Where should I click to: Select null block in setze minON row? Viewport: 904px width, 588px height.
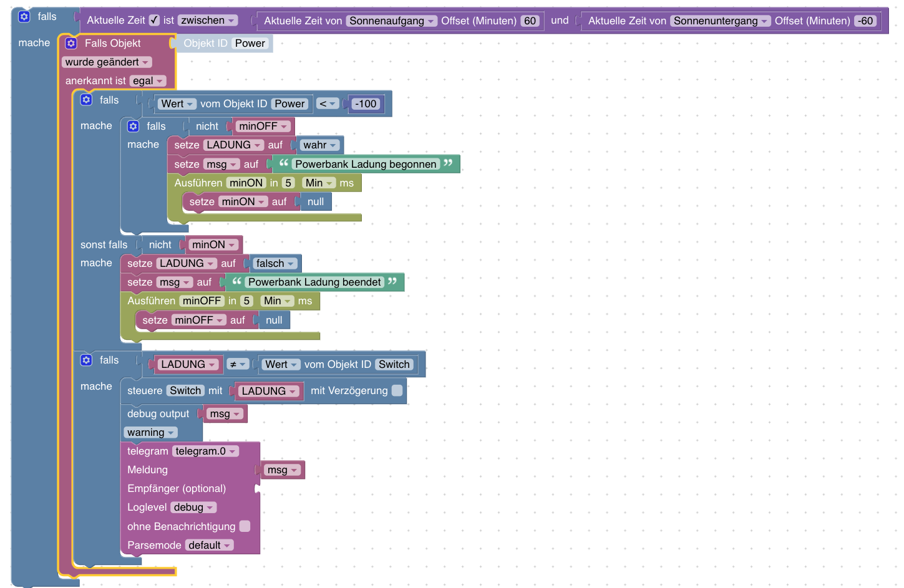pos(316,201)
